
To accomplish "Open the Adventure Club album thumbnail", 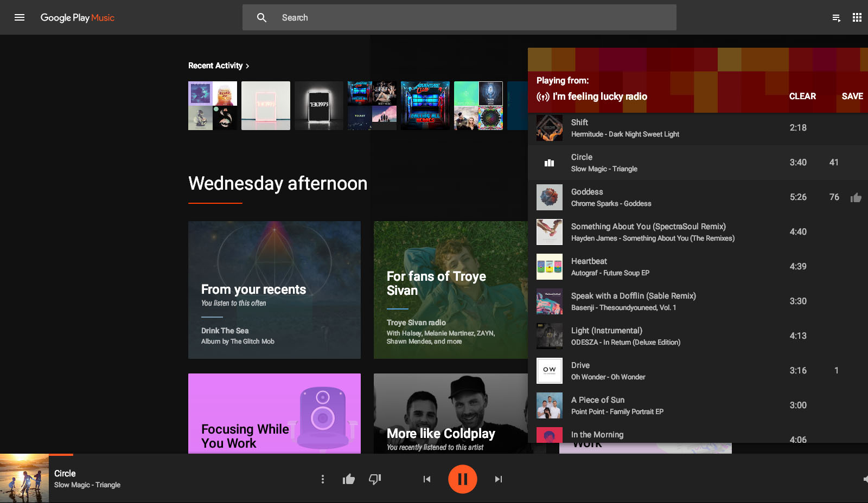I will coord(425,106).
